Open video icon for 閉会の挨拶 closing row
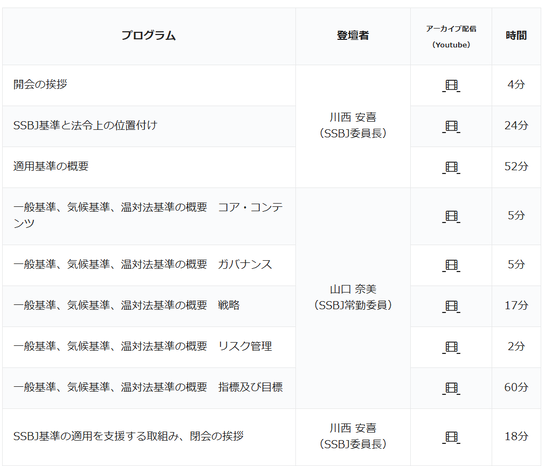The width and height of the screenshot is (545, 466). pos(451,437)
